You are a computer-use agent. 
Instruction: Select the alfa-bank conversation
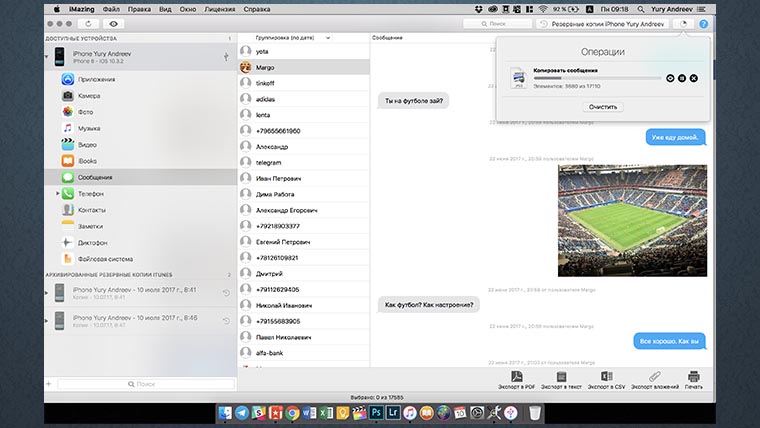click(x=304, y=353)
